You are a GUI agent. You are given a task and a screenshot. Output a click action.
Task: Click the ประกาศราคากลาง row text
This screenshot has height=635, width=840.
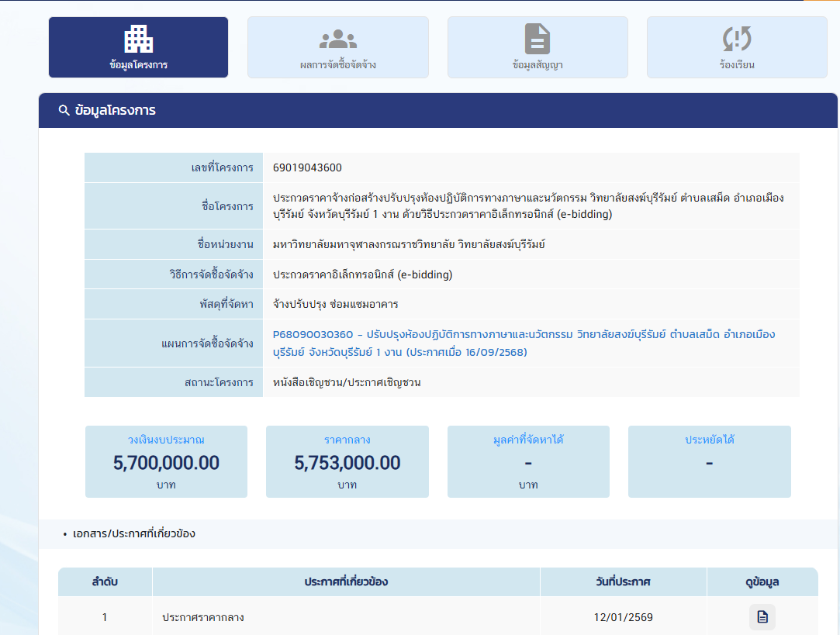point(203,618)
